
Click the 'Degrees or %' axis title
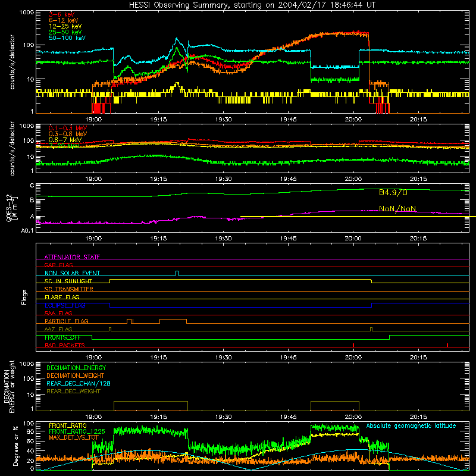[x=15, y=446]
